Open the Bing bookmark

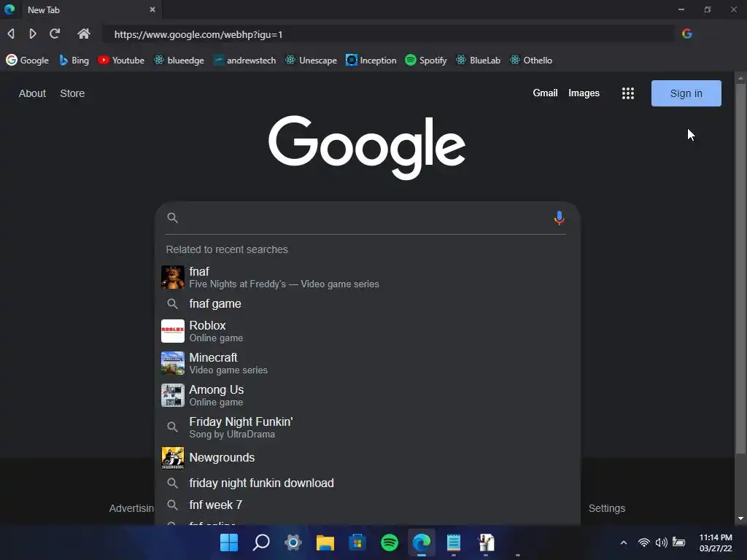(74, 60)
